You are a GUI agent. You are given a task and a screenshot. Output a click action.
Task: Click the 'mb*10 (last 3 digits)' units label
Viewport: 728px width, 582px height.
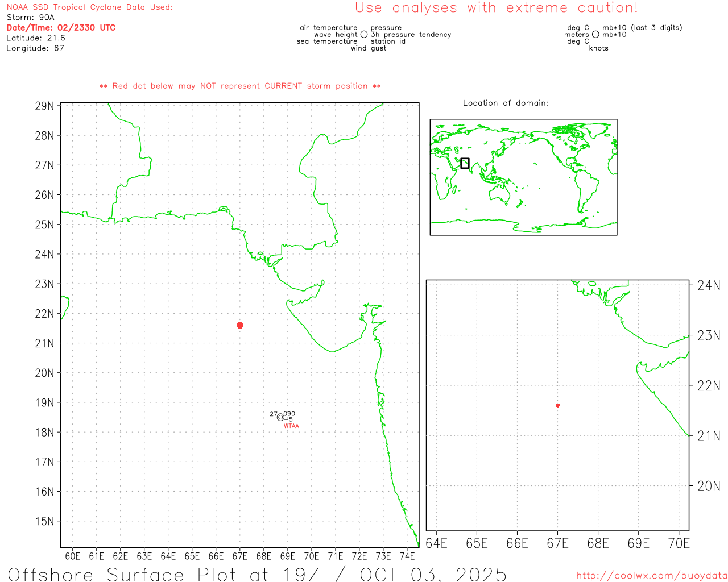coord(642,28)
